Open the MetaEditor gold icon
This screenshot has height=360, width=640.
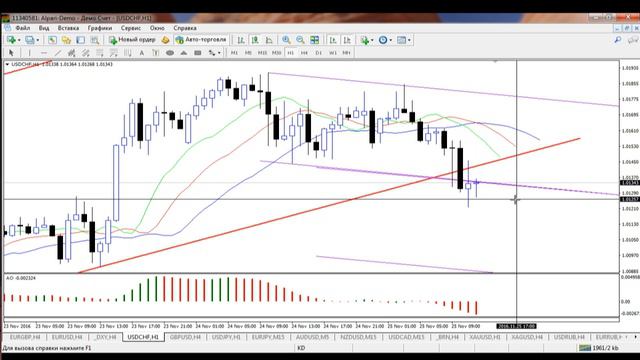coord(165,40)
